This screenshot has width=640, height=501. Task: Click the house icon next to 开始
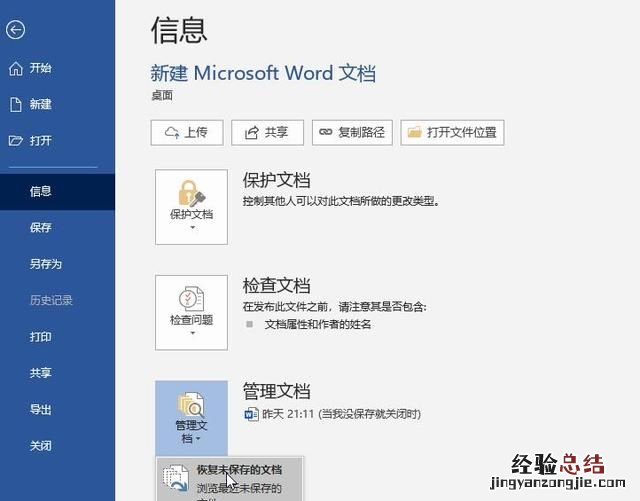(x=16, y=69)
